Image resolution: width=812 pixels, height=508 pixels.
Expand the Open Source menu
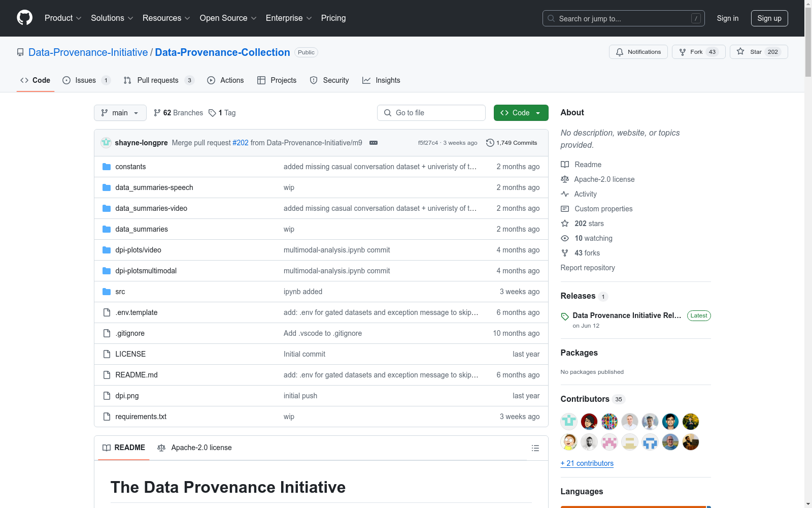click(228, 18)
